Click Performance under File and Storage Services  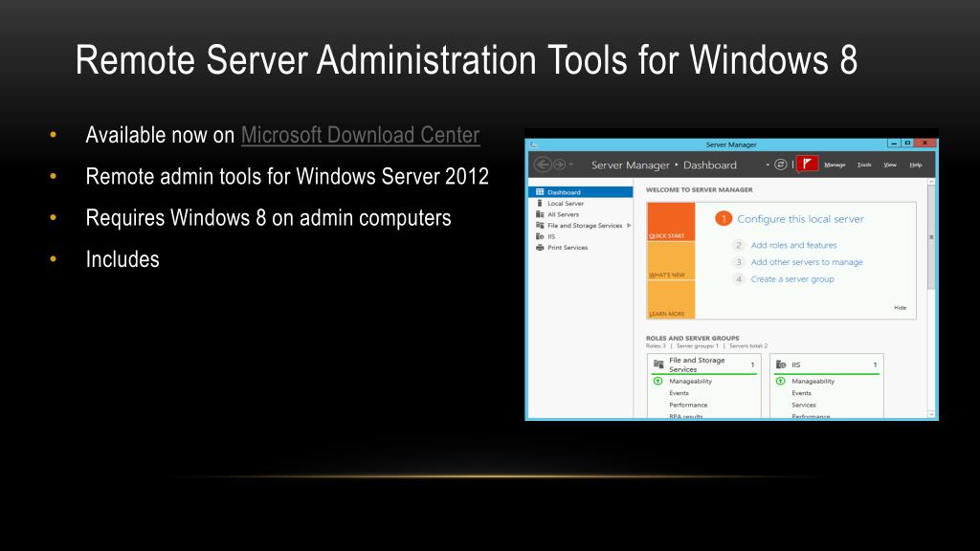coord(688,405)
